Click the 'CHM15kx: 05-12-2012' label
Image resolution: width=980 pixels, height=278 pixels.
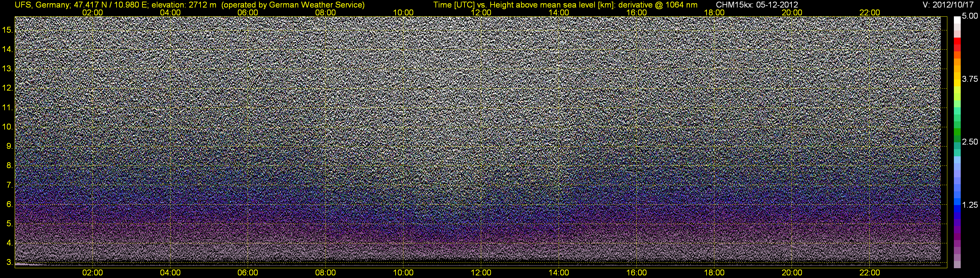pos(757,5)
